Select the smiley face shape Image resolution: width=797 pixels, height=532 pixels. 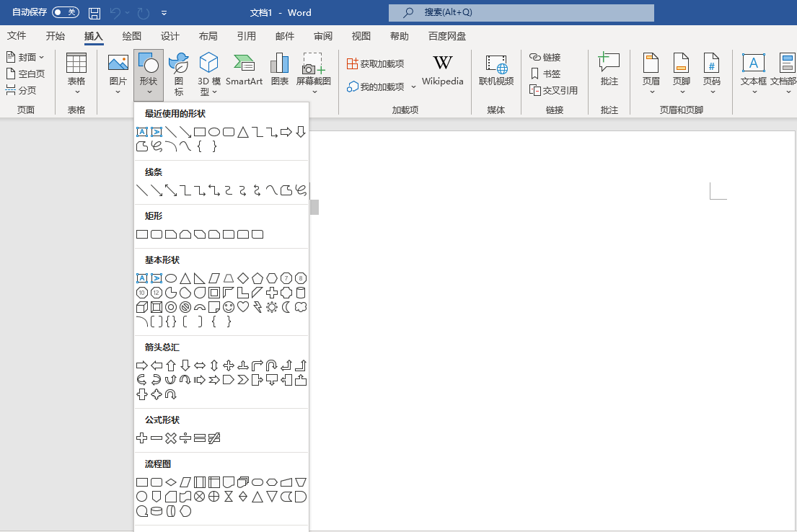[x=229, y=307]
